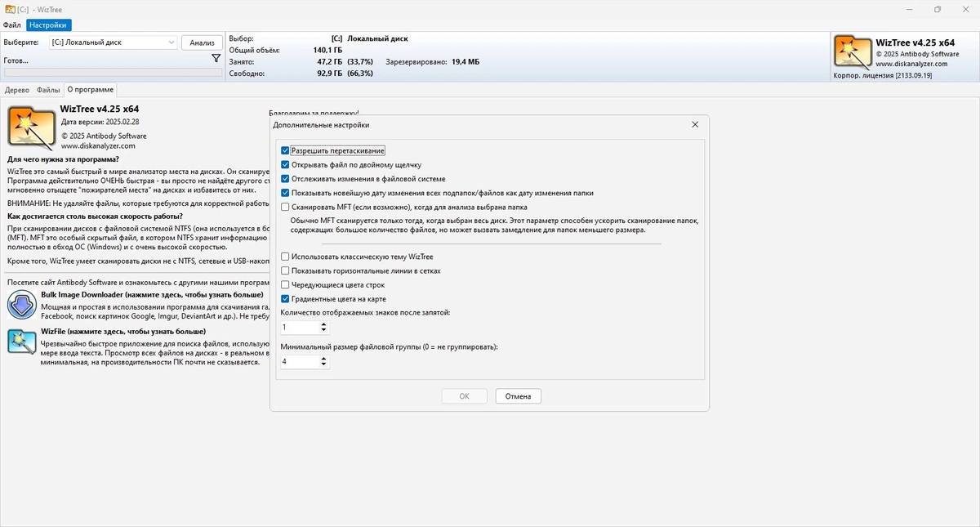Click 'Для чего нужна эта программа?' heading
Image resolution: width=980 pixels, height=527 pixels.
(63, 159)
